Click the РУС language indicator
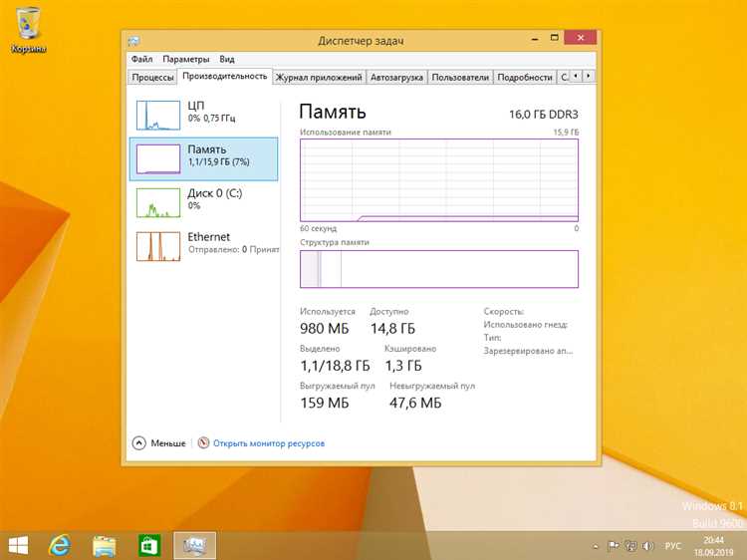Image resolution: width=747 pixels, height=560 pixels. 673,546
